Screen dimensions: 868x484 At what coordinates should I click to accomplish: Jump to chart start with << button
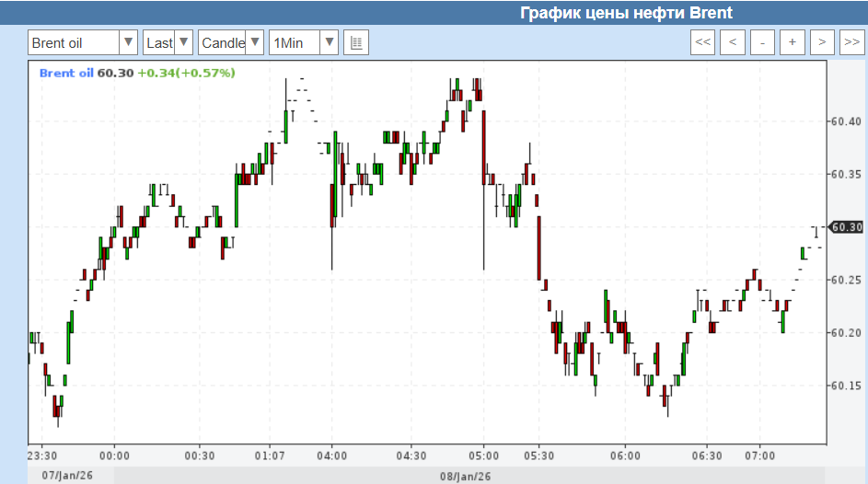(702, 42)
